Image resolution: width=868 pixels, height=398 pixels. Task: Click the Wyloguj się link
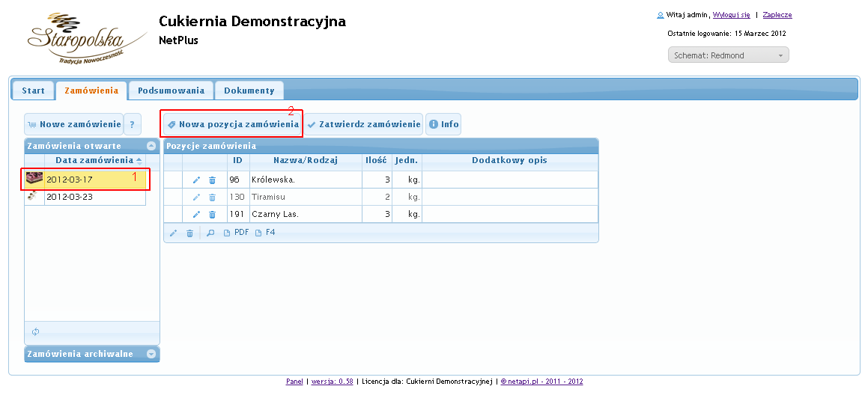click(731, 16)
